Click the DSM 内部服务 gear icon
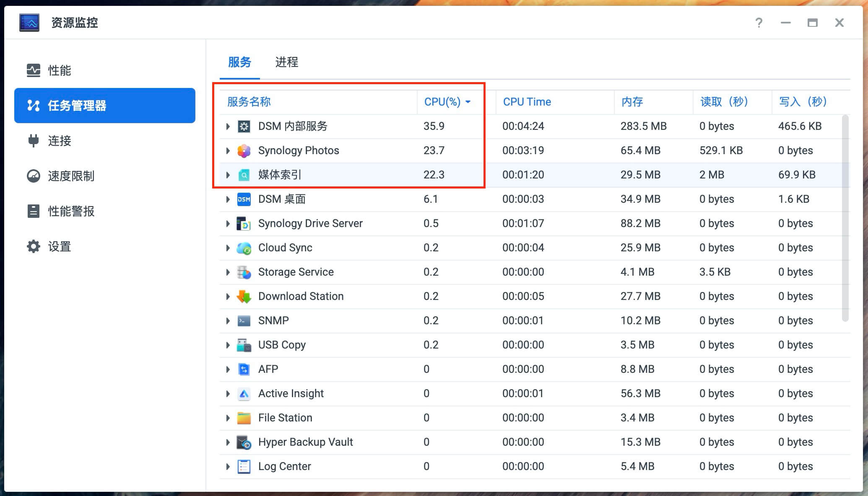 (x=244, y=126)
